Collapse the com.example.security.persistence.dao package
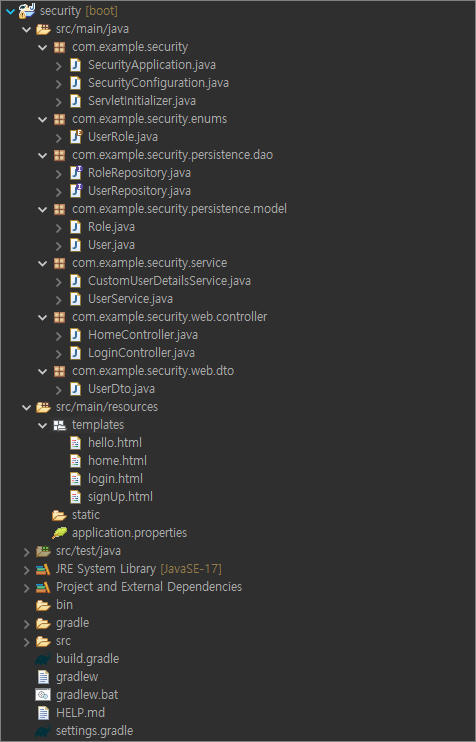 point(43,155)
